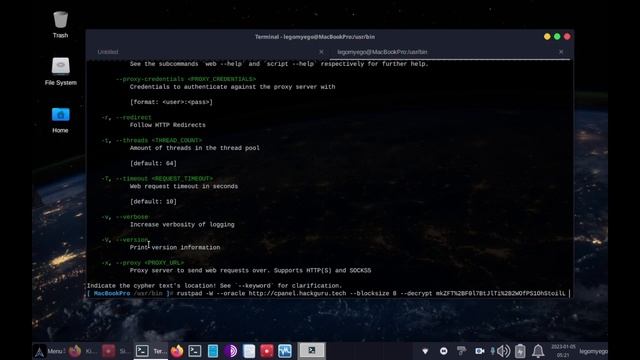The image size is (640, 360).
Task: Click the --redirect option line
Action: click(127, 118)
